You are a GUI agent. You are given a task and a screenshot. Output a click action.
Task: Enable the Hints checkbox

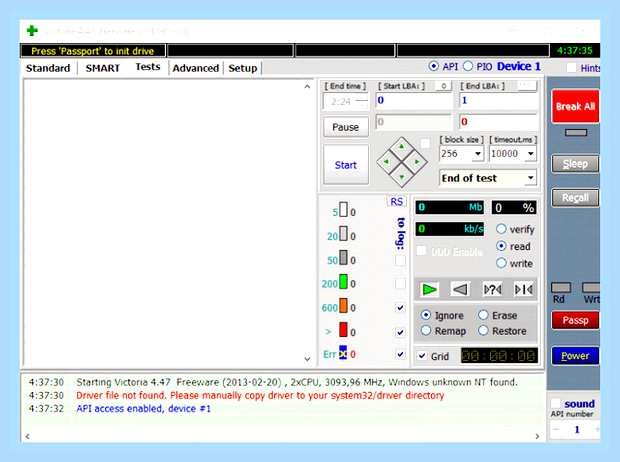[571, 68]
